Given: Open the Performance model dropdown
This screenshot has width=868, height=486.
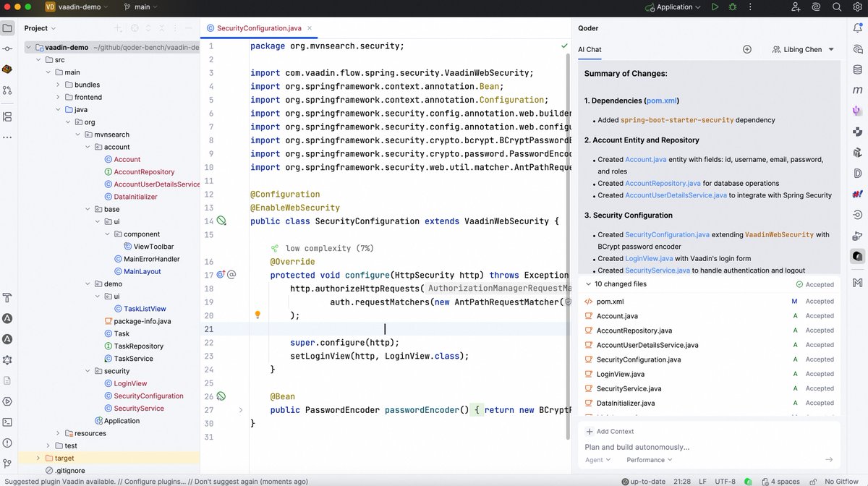Looking at the screenshot, I should [x=649, y=460].
